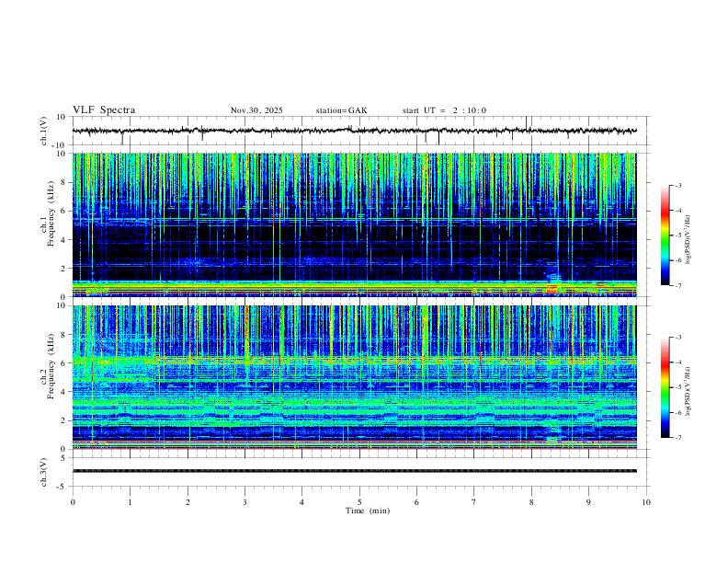Click time axis tick label "9"
This screenshot has height=563, width=728.
pos(588,502)
